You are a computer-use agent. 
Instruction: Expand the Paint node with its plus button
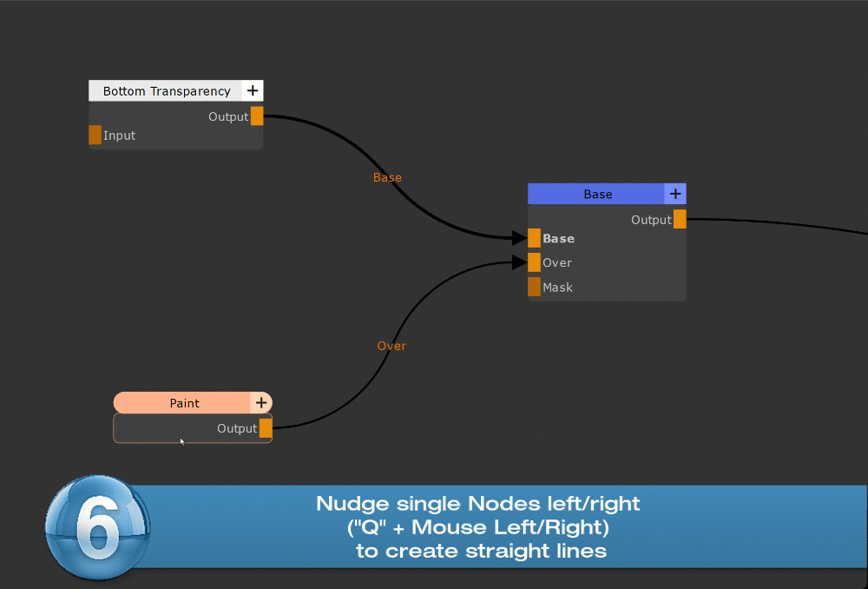[x=260, y=403]
